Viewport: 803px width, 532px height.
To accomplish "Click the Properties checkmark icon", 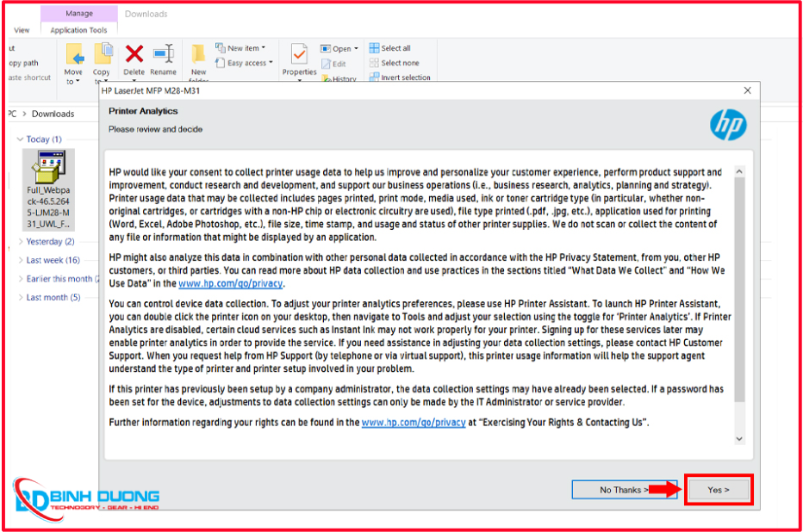I will click(x=299, y=54).
